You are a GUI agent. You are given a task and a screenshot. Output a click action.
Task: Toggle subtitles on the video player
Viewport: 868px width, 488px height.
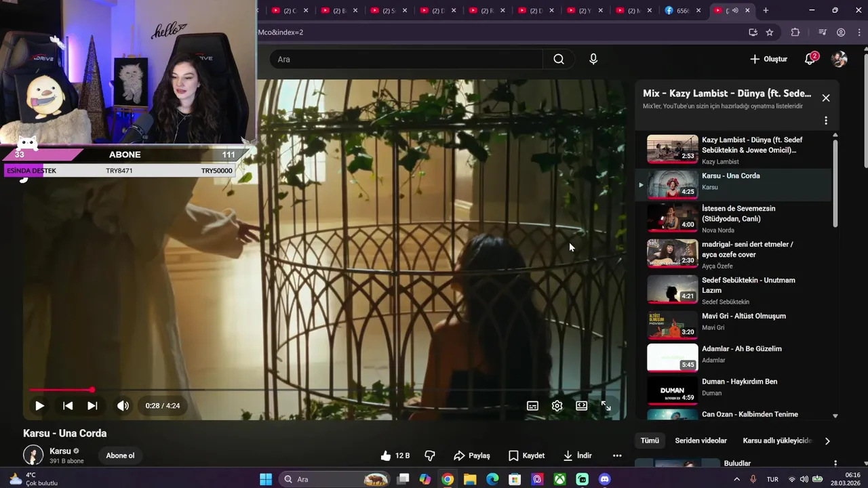533,406
